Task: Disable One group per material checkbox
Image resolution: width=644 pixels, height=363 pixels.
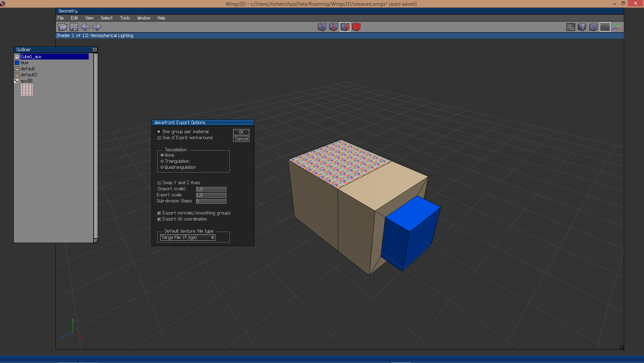Action: coord(159,132)
